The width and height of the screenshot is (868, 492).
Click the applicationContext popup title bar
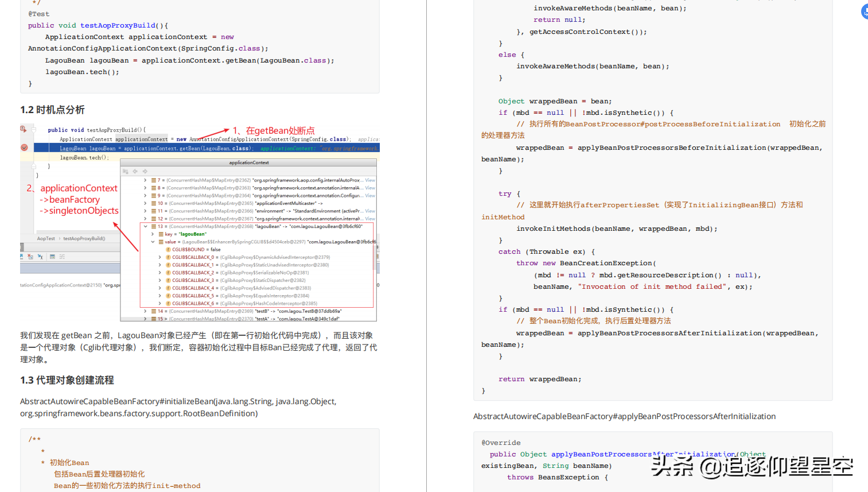point(248,162)
